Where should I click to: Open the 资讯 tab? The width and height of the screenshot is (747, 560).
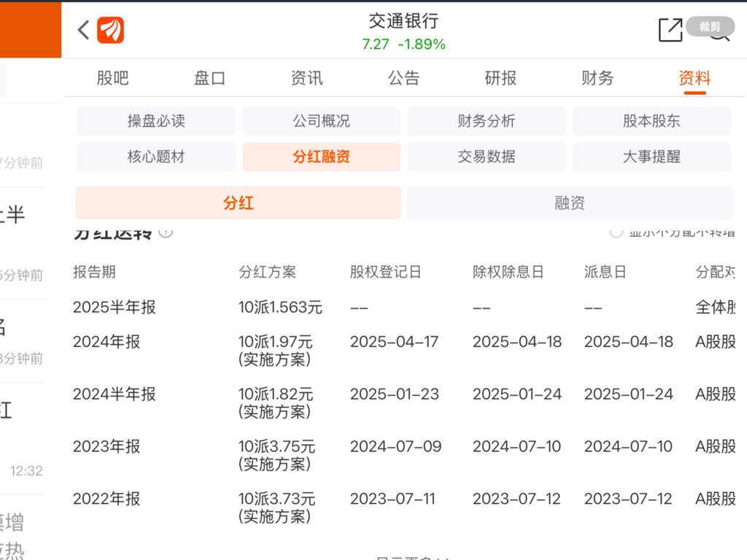(307, 78)
